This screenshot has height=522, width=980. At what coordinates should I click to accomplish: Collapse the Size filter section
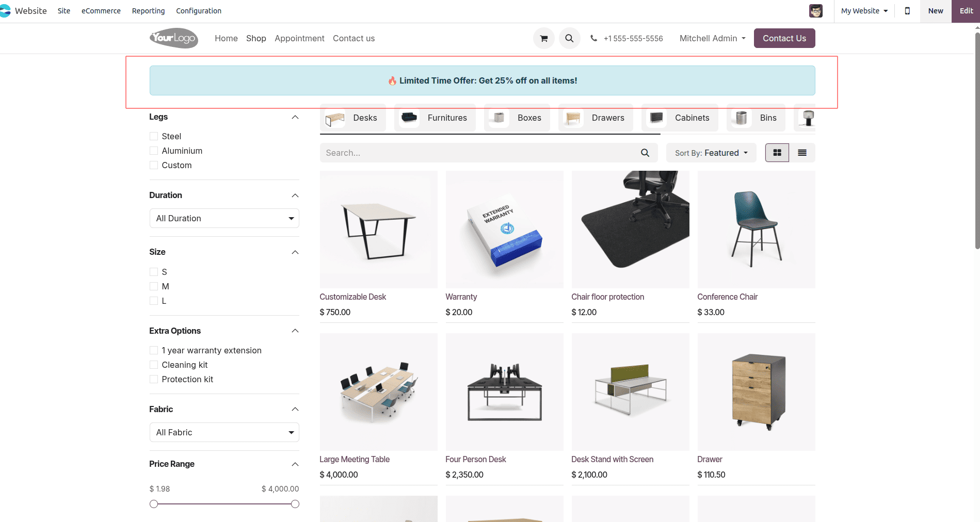295,252
